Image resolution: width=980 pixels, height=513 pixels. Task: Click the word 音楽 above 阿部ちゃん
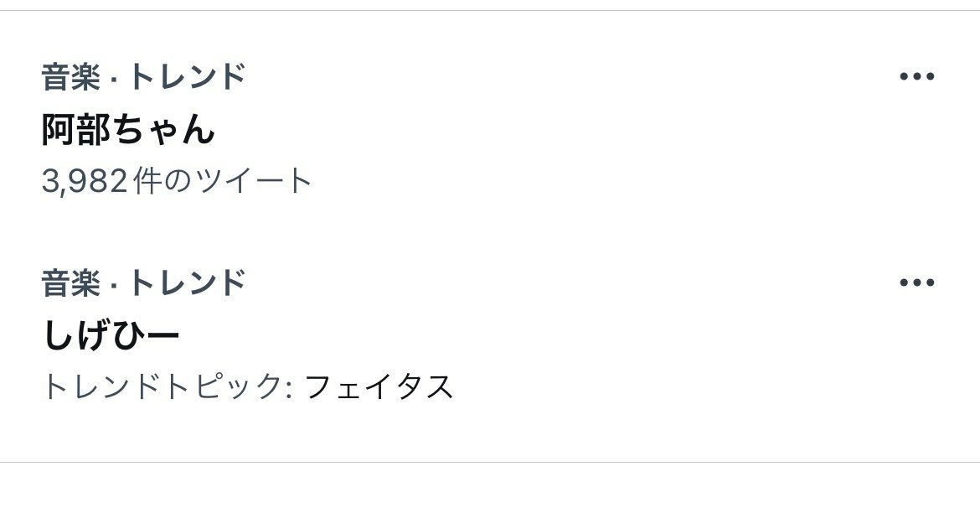click(67, 77)
